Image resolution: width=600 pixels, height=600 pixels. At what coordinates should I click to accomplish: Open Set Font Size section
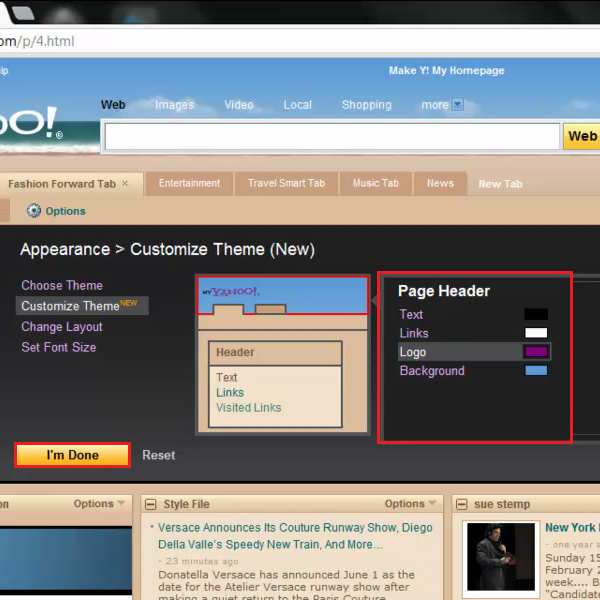click(59, 347)
